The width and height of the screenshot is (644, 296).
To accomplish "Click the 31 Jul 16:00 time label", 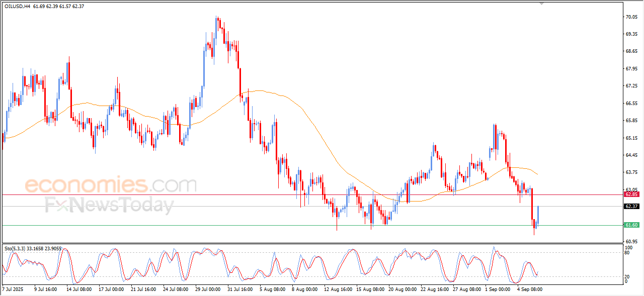I will pyautogui.click(x=240, y=290).
